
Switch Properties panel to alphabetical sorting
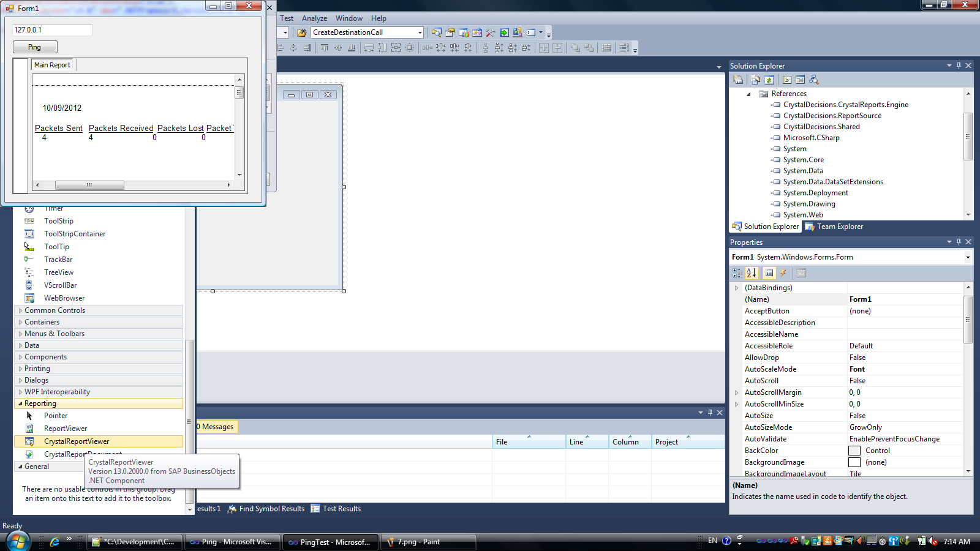tap(752, 273)
